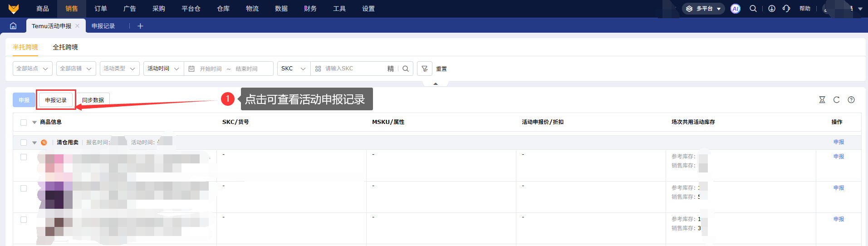Click the 帮助 link
The image size is (868, 246).
pos(805,9)
